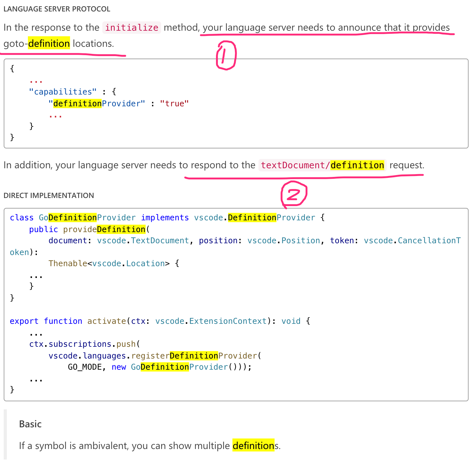Viewport: 476px width, 471px height.
Task: Select highlighted definition in goto-definition text
Action: [x=49, y=44]
